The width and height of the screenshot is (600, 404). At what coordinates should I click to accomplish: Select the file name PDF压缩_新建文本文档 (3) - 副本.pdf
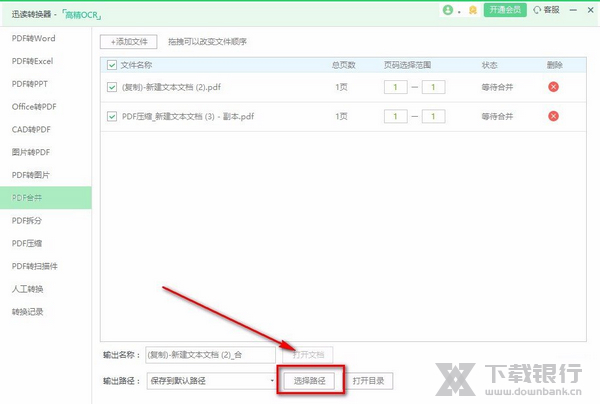188,116
